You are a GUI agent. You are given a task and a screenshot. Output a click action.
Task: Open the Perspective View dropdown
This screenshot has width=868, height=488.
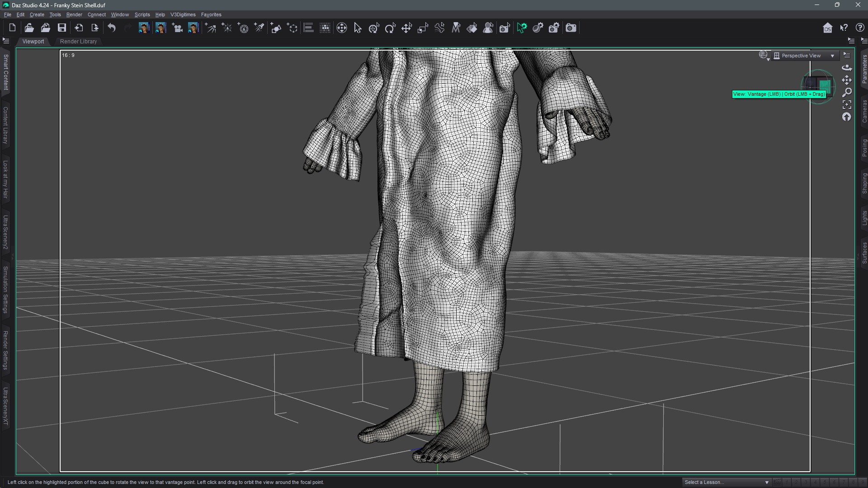pos(805,56)
